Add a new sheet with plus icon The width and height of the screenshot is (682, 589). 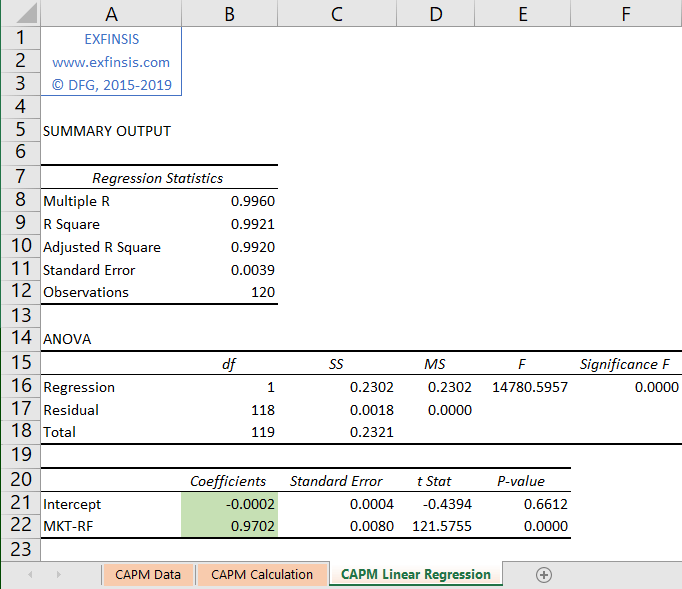(x=544, y=575)
